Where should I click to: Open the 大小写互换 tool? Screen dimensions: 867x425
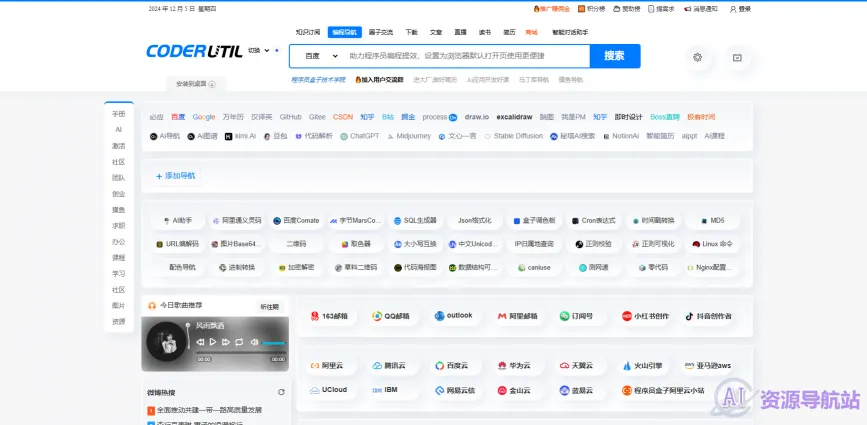click(x=416, y=244)
